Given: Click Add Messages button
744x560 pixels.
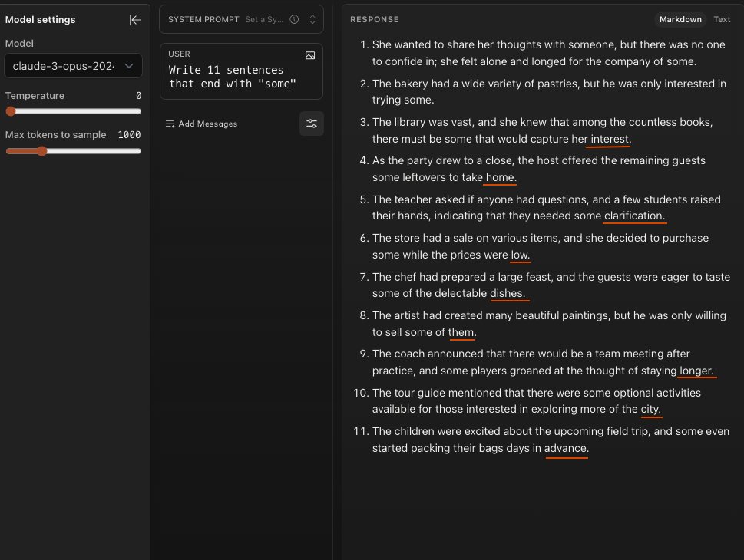Looking at the screenshot, I should (x=201, y=124).
